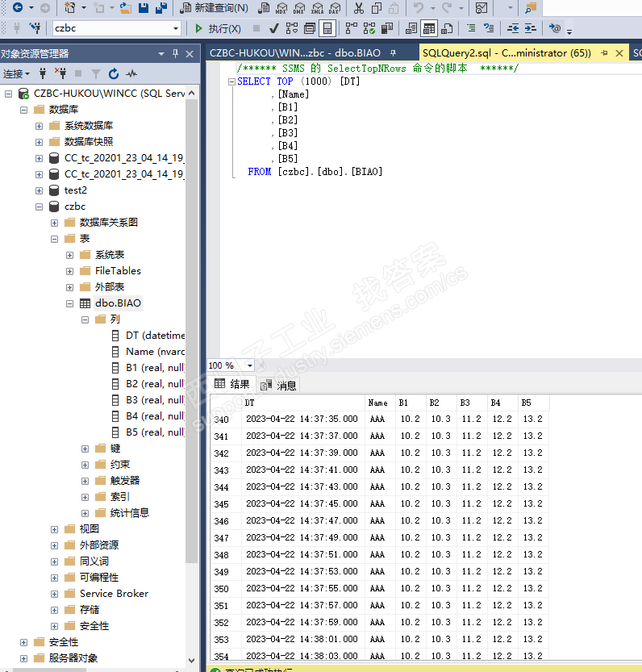Toggle include actual execution plan icon
The width and height of the screenshot is (642, 672).
[x=352, y=29]
